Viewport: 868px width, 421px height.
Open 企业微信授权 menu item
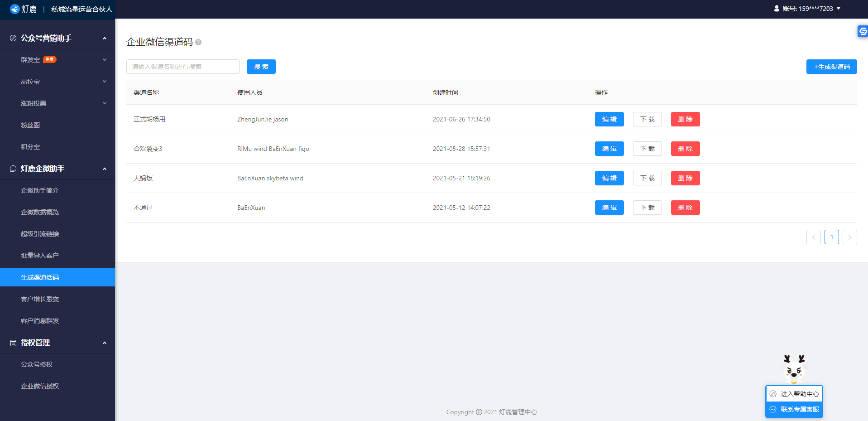point(58,386)
